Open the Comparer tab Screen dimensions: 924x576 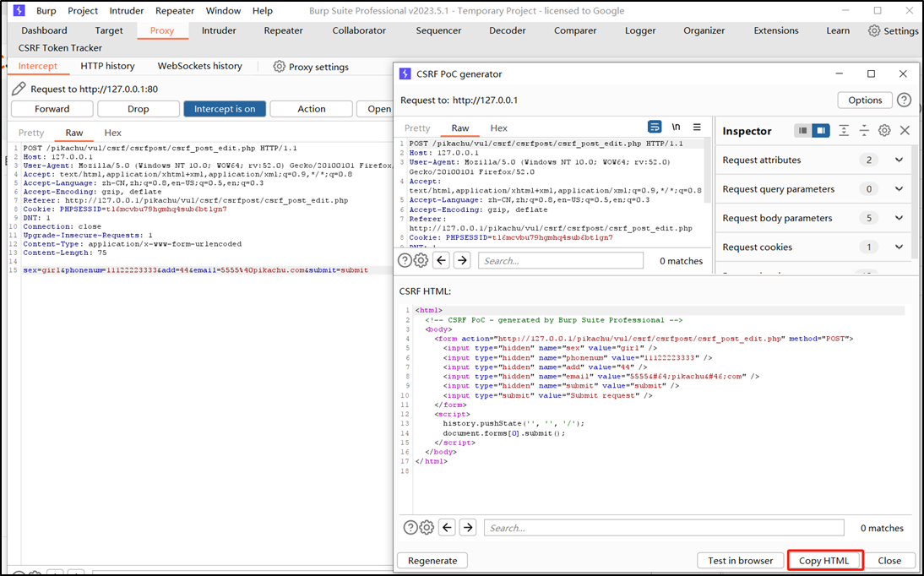tap(575, 30)
